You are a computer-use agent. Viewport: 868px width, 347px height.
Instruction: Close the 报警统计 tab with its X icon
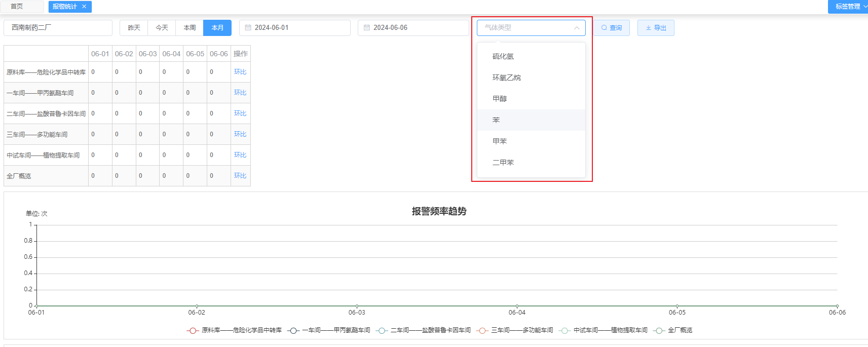click(x=84, y=7)
